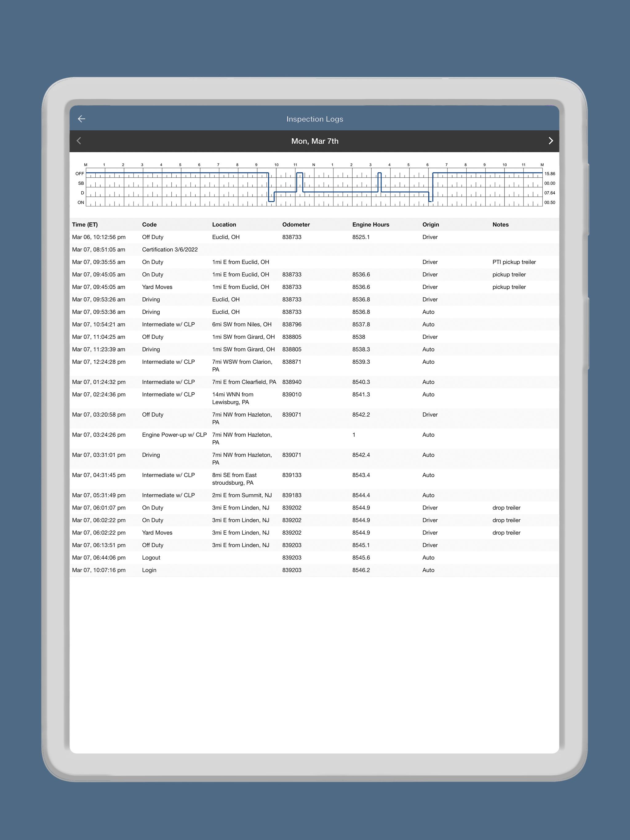Select the Intermediate entry near Clarion, PA
Viewport: 630px width, 840px height.
(168, 362)
